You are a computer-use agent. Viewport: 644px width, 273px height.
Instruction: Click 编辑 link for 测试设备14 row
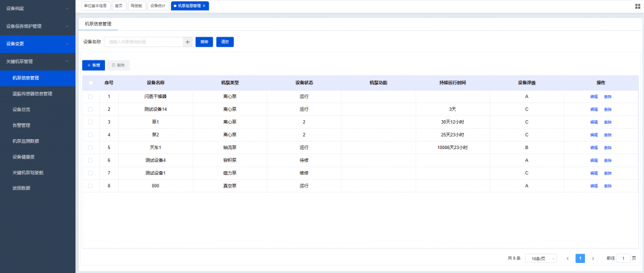click(x=594, y=109)
